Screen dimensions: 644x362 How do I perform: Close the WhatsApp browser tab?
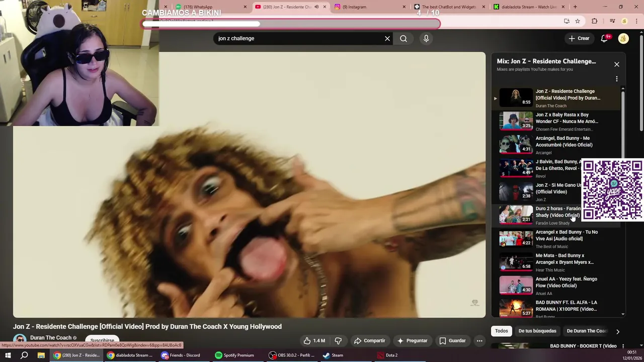(x=245, y=7)
